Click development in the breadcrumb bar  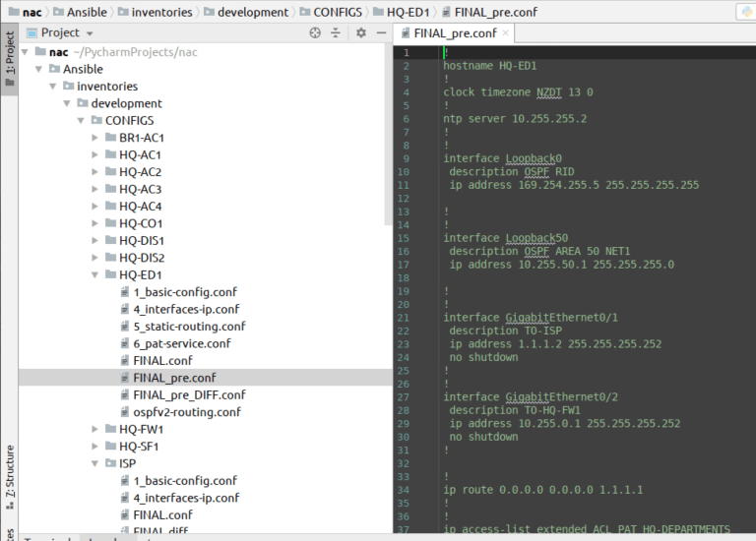click(246, 12)
